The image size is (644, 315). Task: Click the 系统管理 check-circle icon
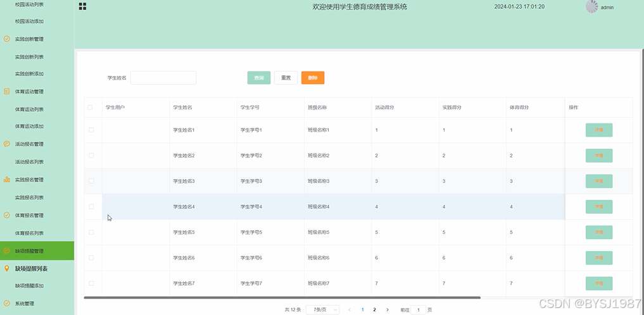6,304
